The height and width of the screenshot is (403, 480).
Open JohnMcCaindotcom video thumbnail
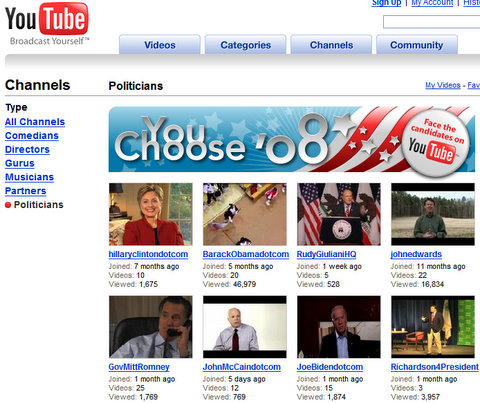point(245,327)
